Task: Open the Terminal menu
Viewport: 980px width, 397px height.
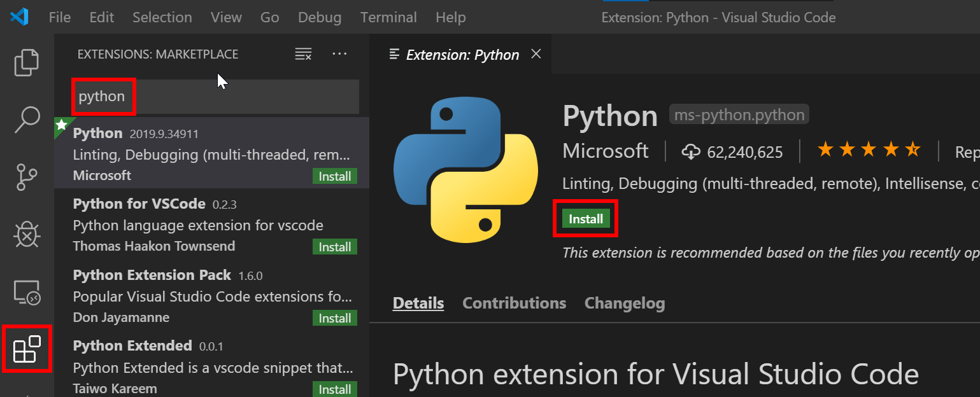Action: tap(388, 17)
